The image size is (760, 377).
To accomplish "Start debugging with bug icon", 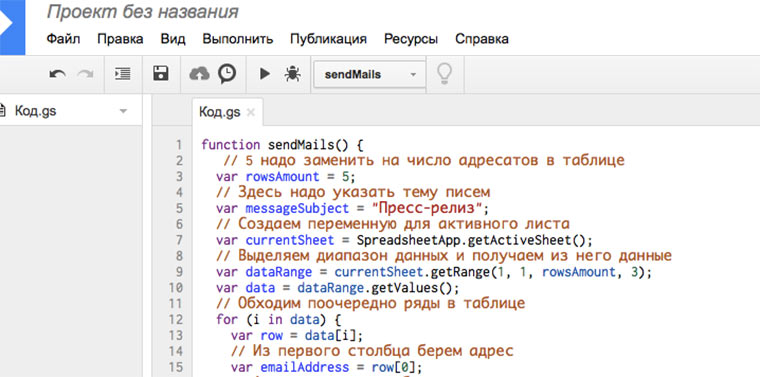I will [x=293, y=74].
